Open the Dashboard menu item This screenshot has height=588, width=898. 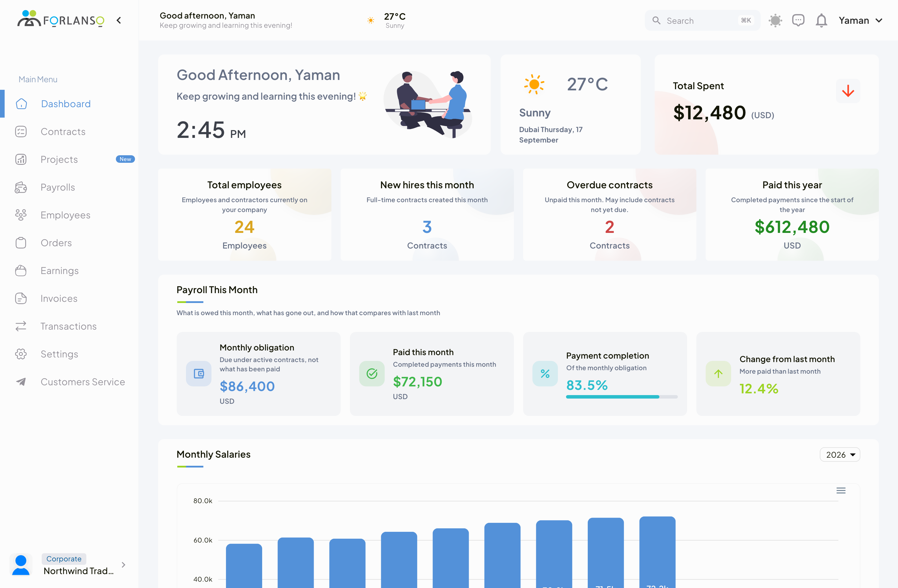tap(70, 104)
